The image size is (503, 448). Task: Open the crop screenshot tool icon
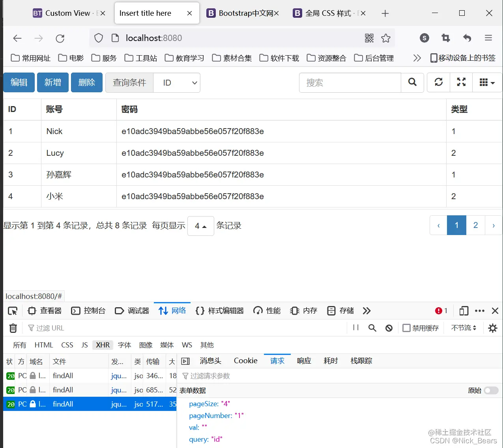(446, 38)
